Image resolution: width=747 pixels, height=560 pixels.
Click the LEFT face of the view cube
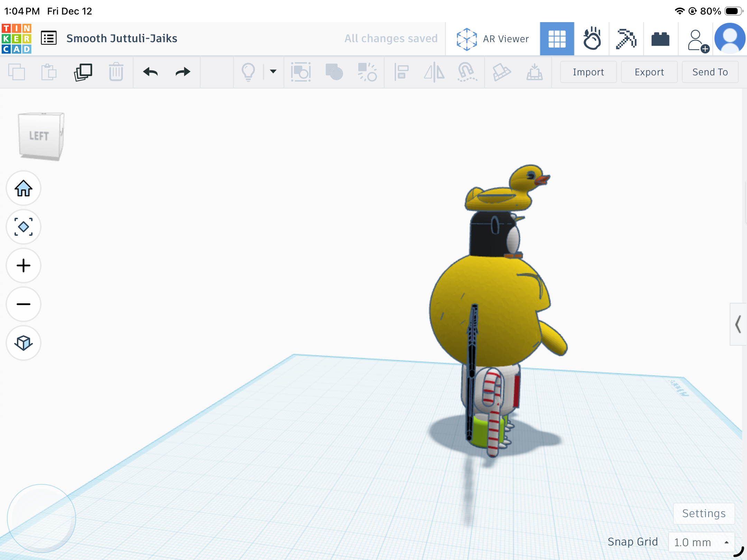point(39,136)
